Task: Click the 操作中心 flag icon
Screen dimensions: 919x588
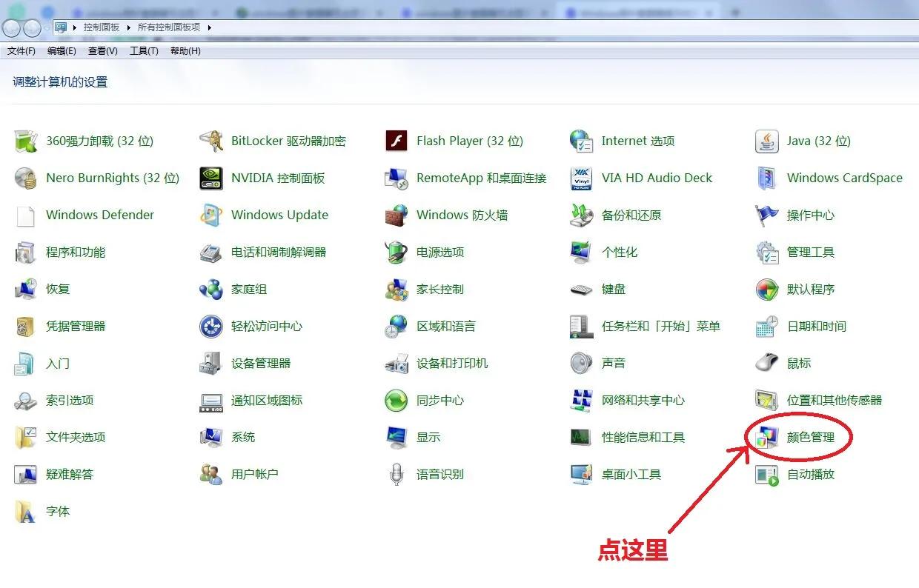Action: 767,215
